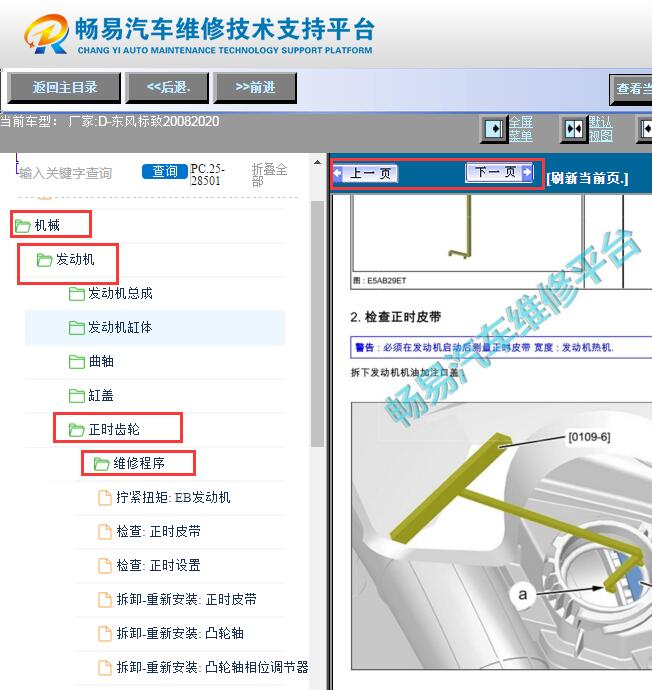Screen dimensions: 652x690
Task: Click the tool label [0109-6]
Action: click(x=589, y=437)
